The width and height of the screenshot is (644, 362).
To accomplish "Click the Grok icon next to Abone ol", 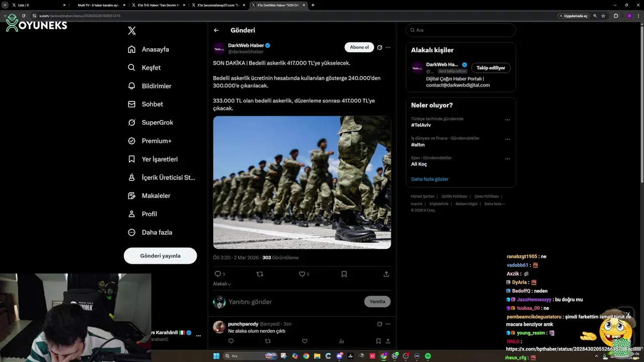I will 380,47.
